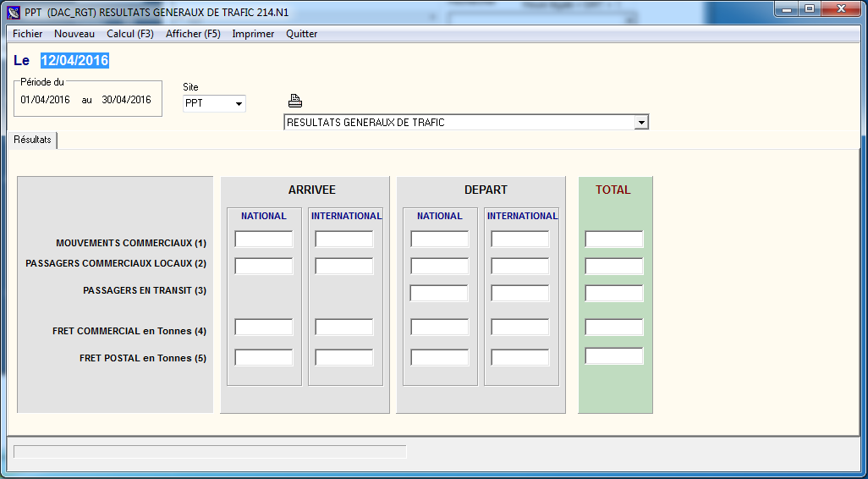Click the Afficher (F5) menu item

pyautogui.click(x=193, y=34)
